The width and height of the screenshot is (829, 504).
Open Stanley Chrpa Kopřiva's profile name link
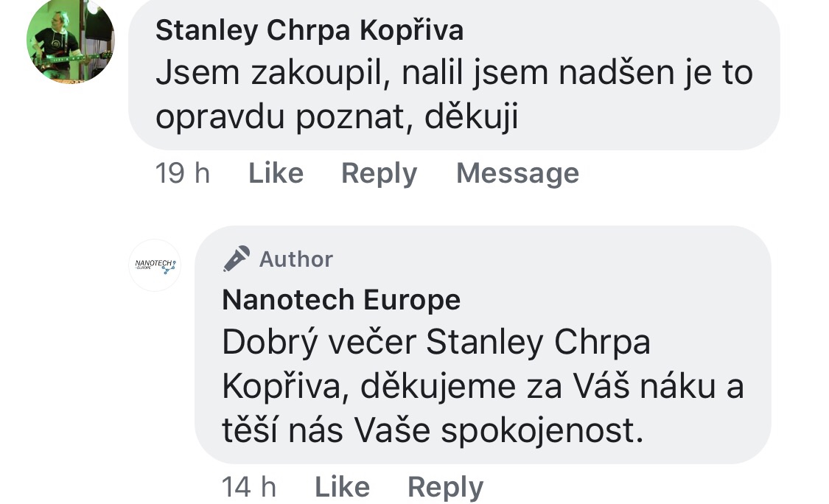point(309,30)
